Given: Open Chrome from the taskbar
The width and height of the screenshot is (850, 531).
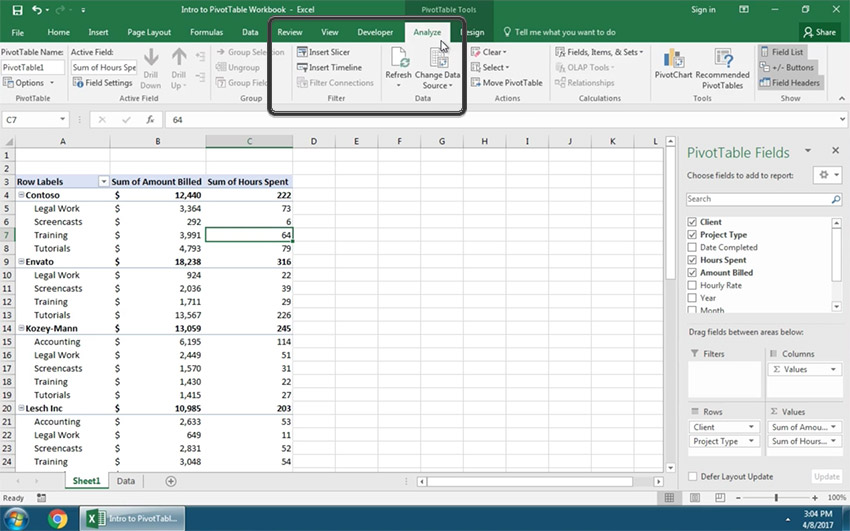Looking at the screenshot, I should coord(57,519).
